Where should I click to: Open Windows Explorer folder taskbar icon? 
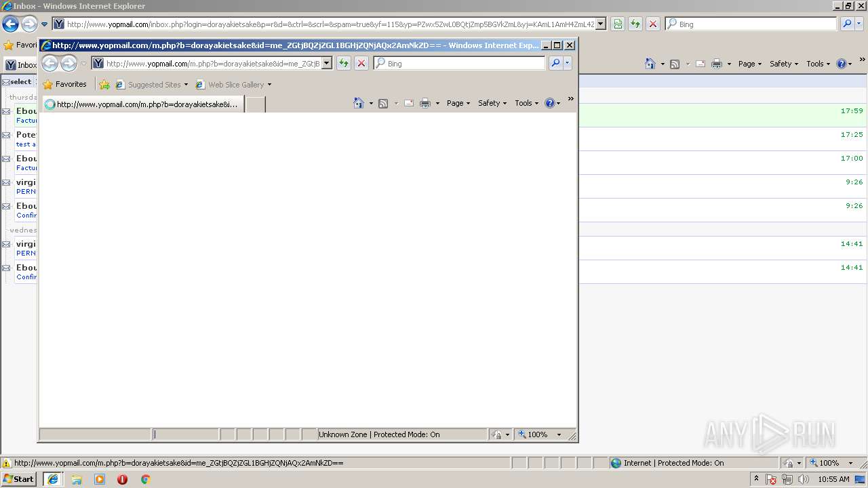[77, 479]
